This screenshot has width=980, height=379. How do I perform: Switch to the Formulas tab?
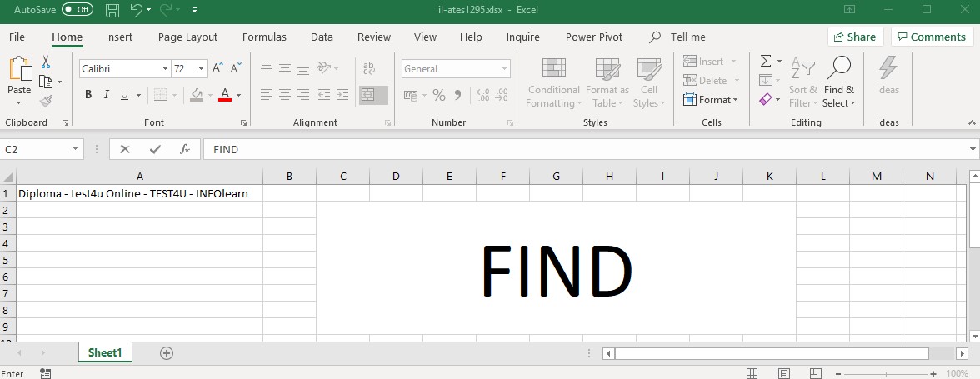pos(264,37)
